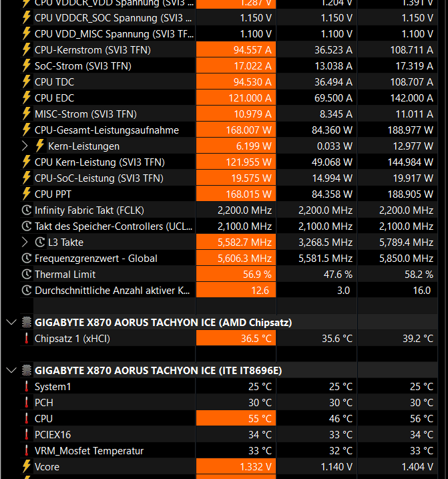Click the lightning icon beside CPU TDC
This screenshot has width=448, height=479.
point(27,82)
